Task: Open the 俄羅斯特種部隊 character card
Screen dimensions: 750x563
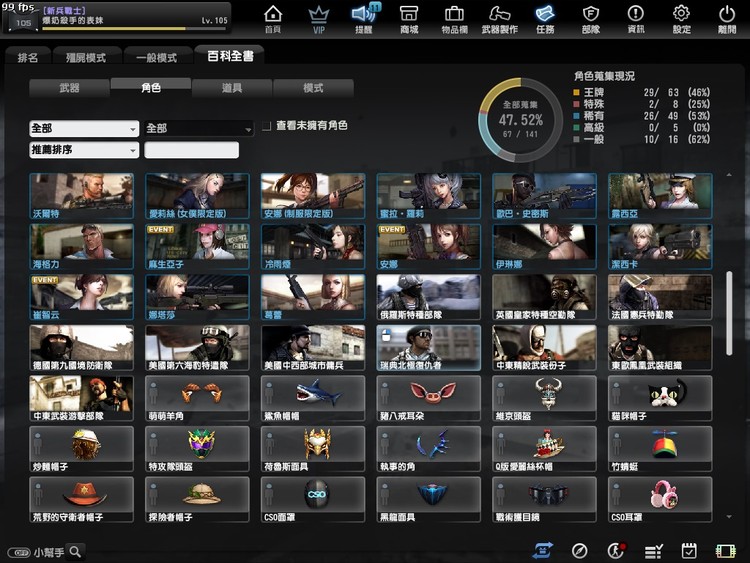Action: click(429, 297)
